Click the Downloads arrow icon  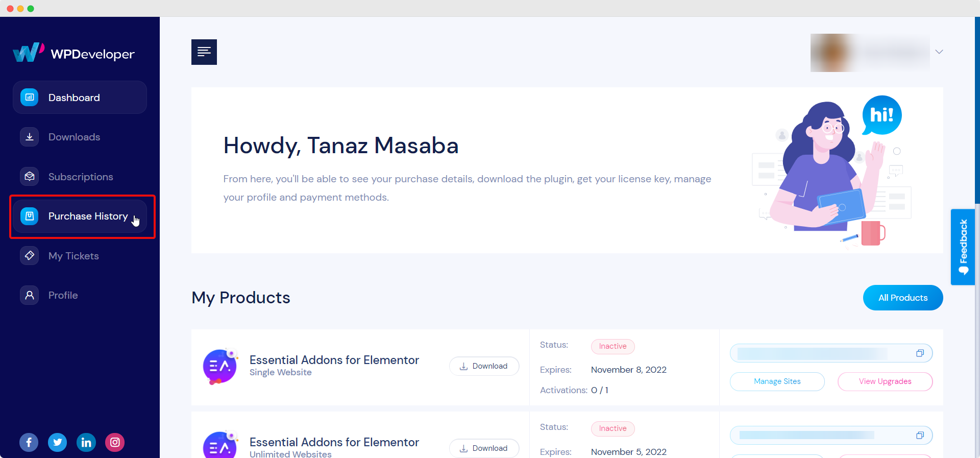click(30, 137)
